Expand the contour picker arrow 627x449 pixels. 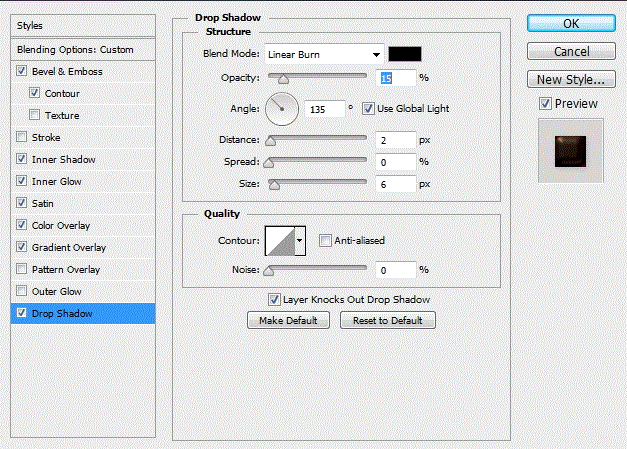[299, 240]
